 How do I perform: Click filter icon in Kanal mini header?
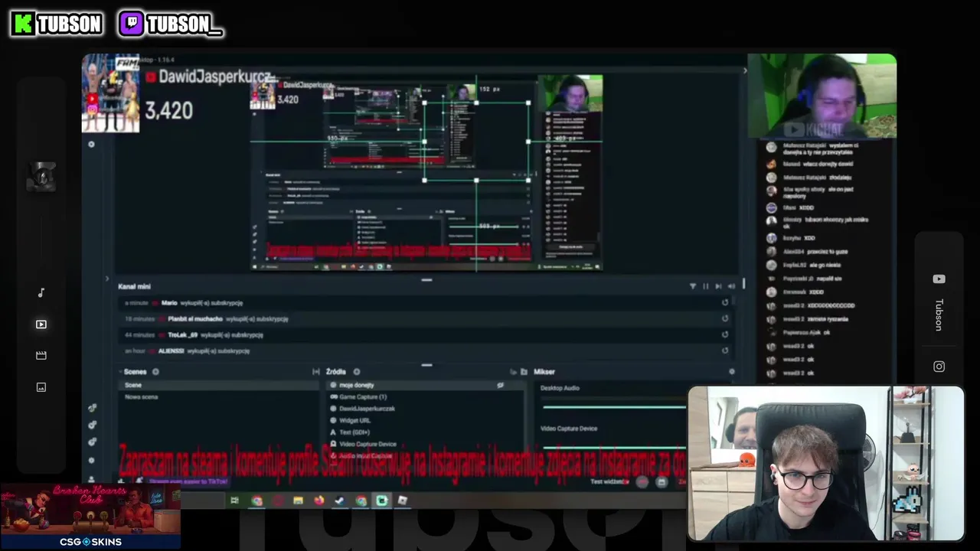pos(693,286)
